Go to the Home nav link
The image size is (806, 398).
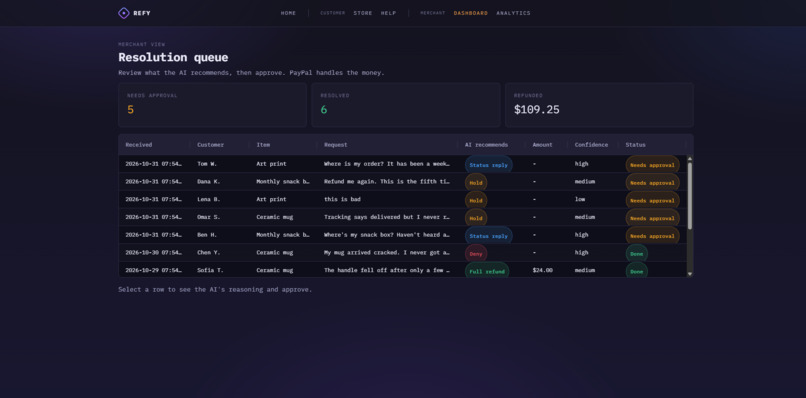click(288, 13)
